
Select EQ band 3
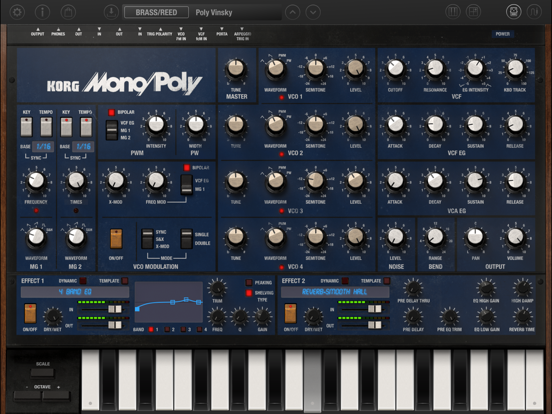point(183,330)
